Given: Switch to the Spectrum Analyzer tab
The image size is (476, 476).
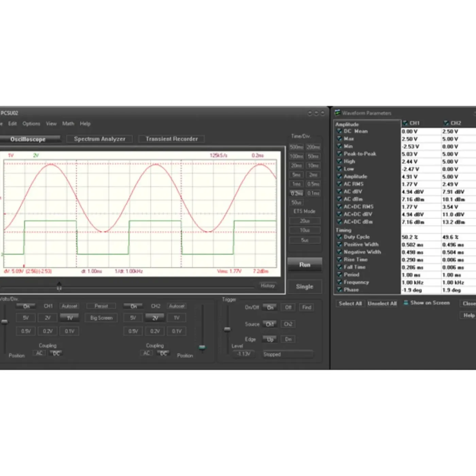Looking at the screenshot, I should coord(100,139).
